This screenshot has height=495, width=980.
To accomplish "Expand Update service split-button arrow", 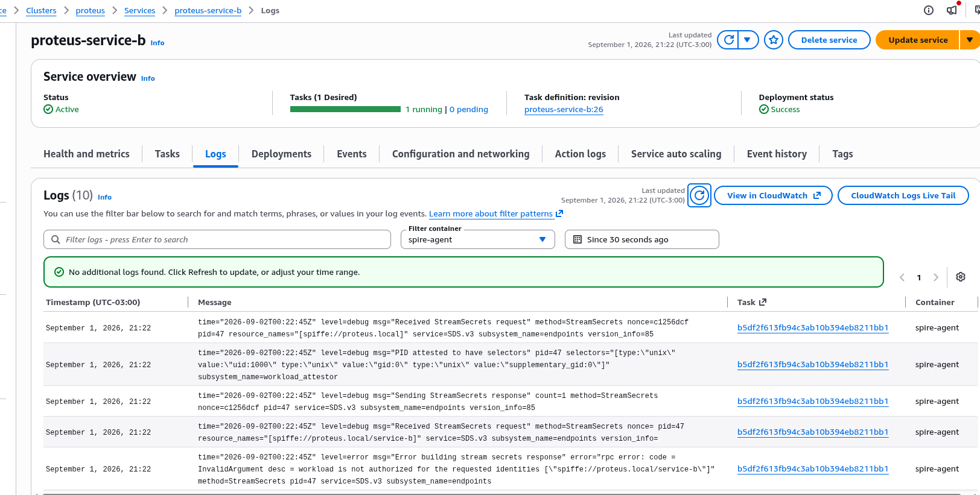I will coord(969,40).
